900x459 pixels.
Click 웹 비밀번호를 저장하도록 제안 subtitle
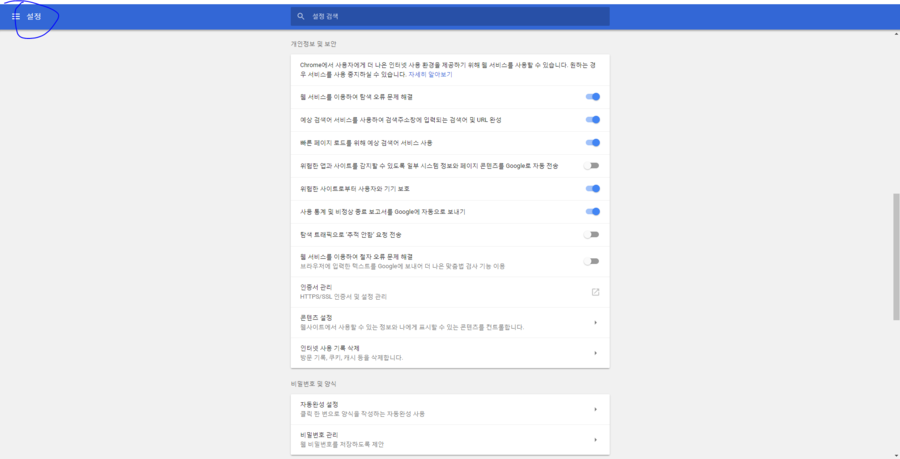342,444
